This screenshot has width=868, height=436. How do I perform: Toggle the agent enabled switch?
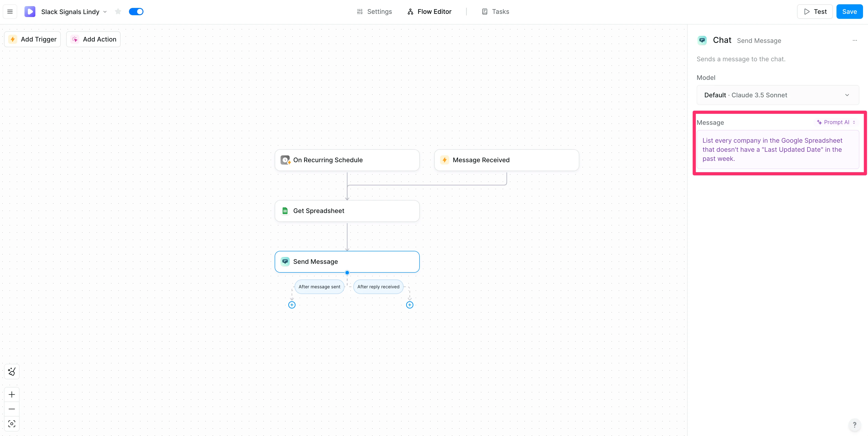136,12
